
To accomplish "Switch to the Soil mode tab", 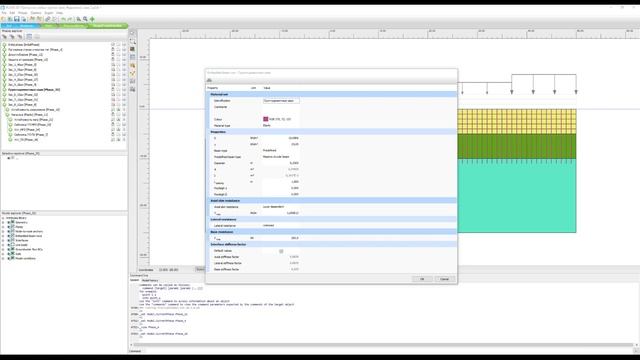I will coord(9,26).
